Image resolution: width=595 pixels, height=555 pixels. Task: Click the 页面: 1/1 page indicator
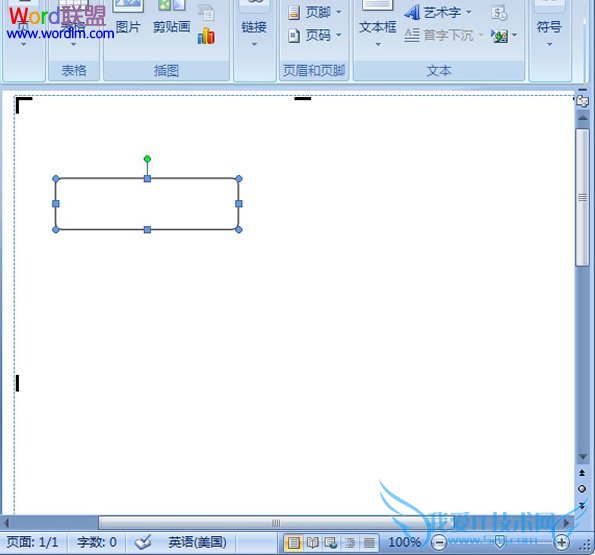pyautogui.click(x=33, y=542)
